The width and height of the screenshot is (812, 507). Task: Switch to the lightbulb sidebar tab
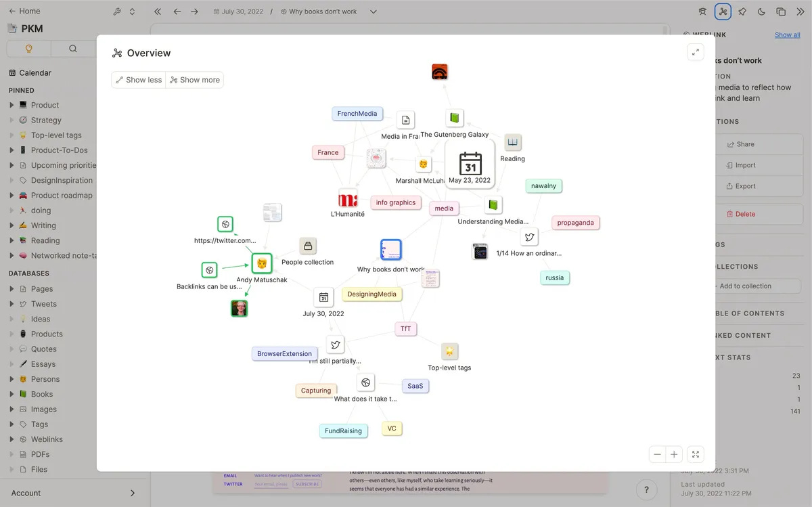pyautogui.click(x=28, y=48)
